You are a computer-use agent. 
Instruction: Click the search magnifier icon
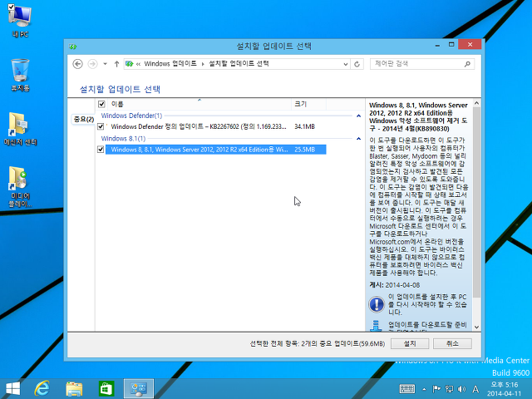click(467, 64)
